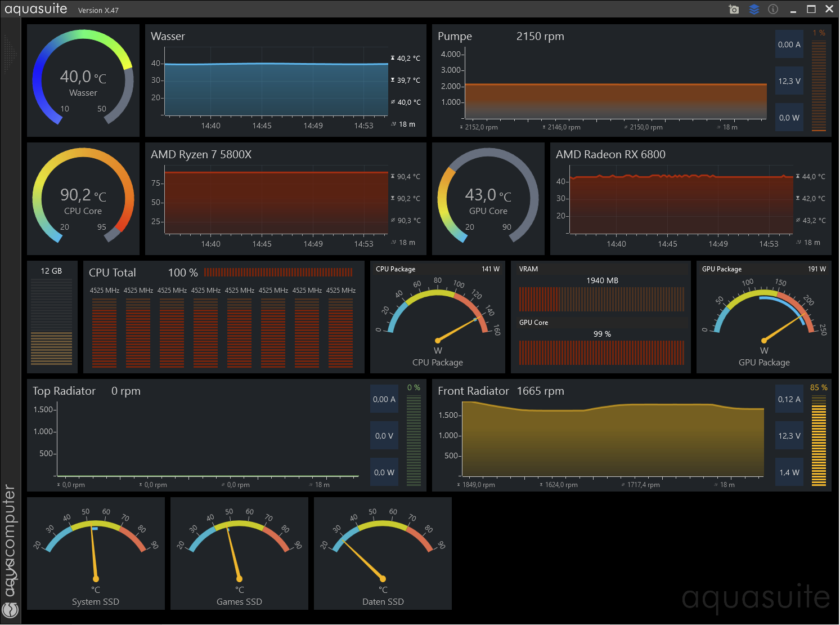The width and height of the screenshot is (840, 625).
Task: Click the Ryzen maximum 90,4 °C value
Action: (408, 176)
